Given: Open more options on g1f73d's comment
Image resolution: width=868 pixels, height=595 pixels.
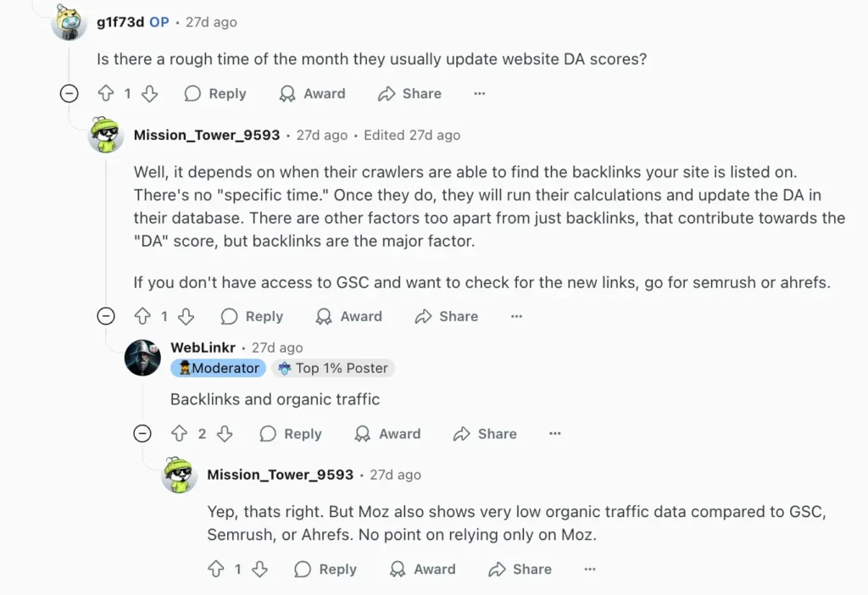Looking at the screenshot, I should [479, 93].
